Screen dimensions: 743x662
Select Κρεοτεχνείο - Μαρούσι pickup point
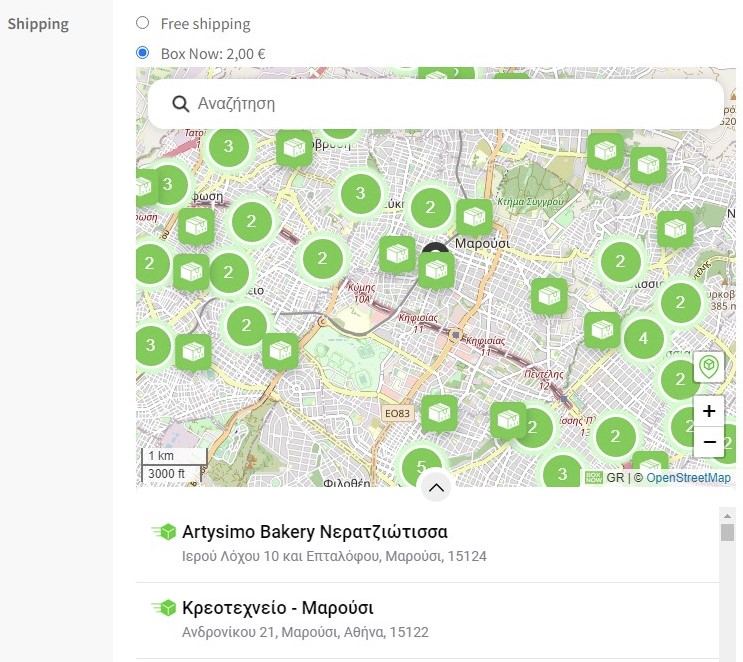point(278,608)
